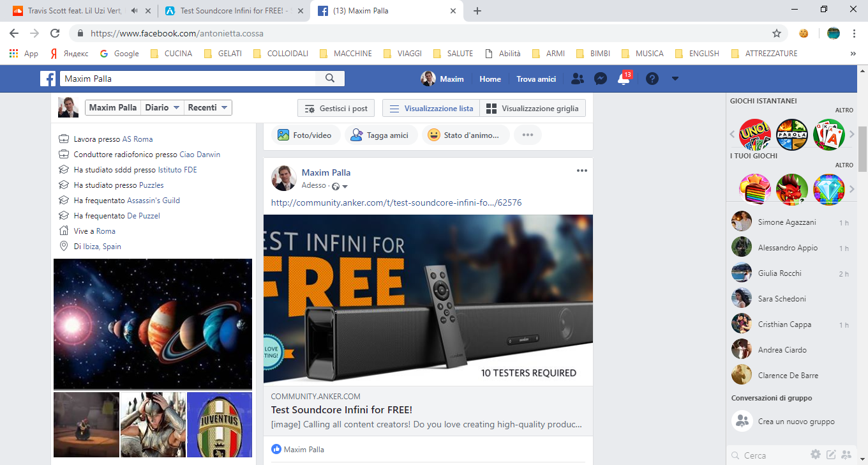Open notifications bell with 13 badge
This screenshot has width=868, height=465.
point(624,79)
